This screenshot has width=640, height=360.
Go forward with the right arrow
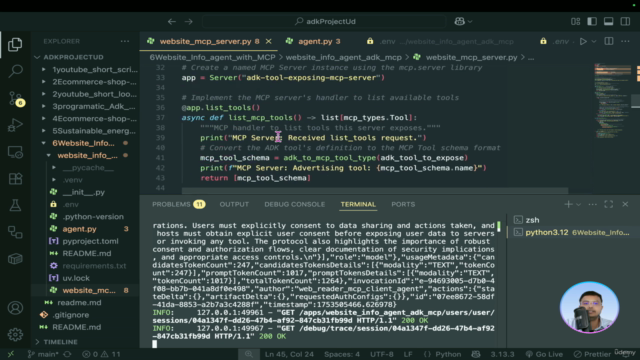(189, 21)
